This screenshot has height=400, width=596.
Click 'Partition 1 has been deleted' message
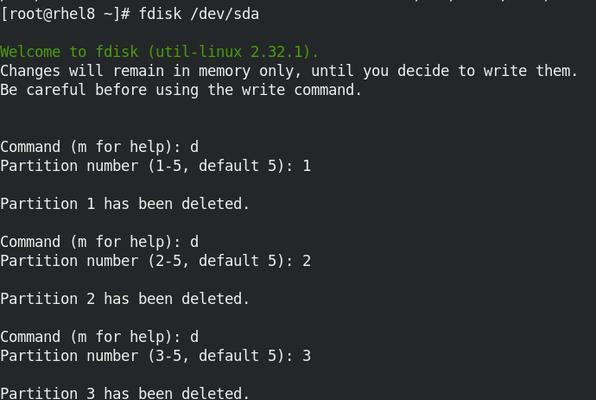[x=125, y=204]
